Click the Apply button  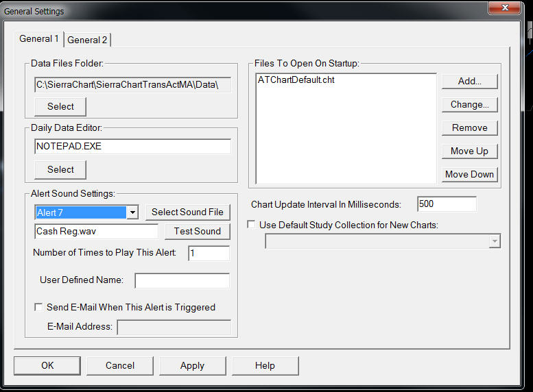point(192,366)
